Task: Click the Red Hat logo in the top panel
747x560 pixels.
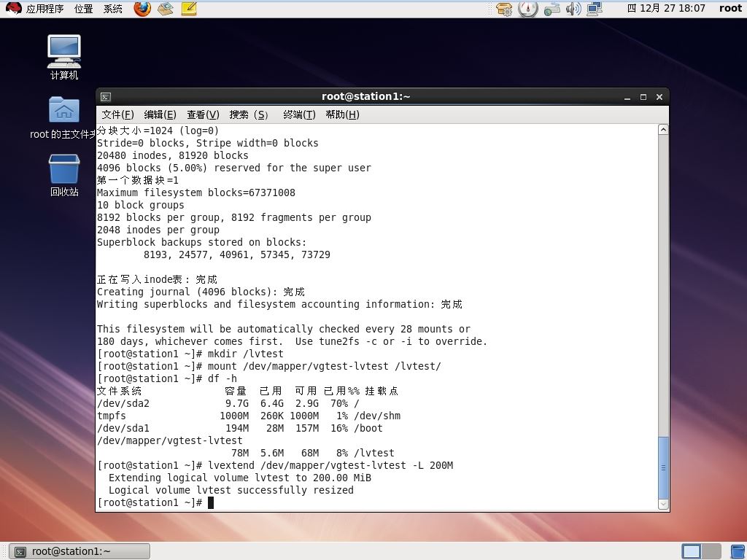Action: (x=13, y=8)
